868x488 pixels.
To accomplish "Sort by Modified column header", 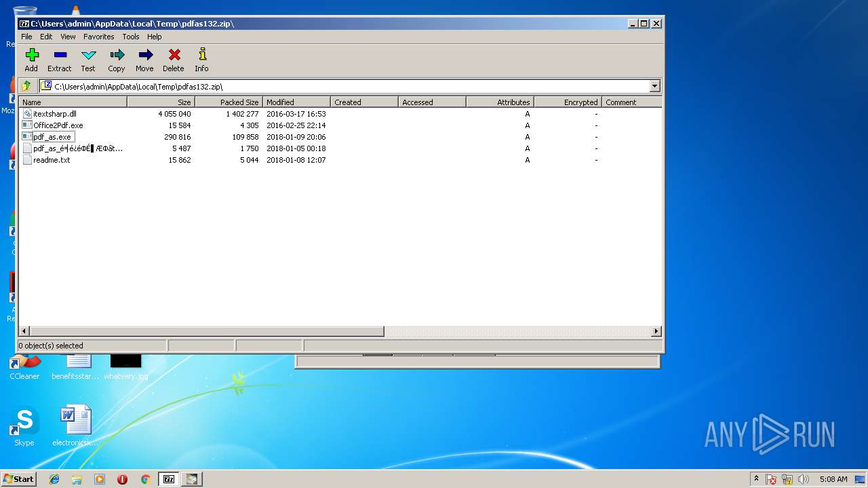I will [x=297, y=102].
